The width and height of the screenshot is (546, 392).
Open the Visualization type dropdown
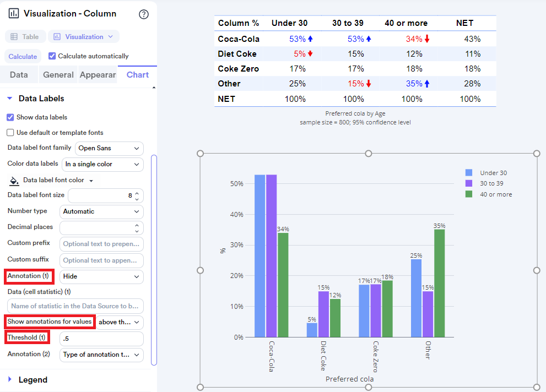(x=84, y=36)
